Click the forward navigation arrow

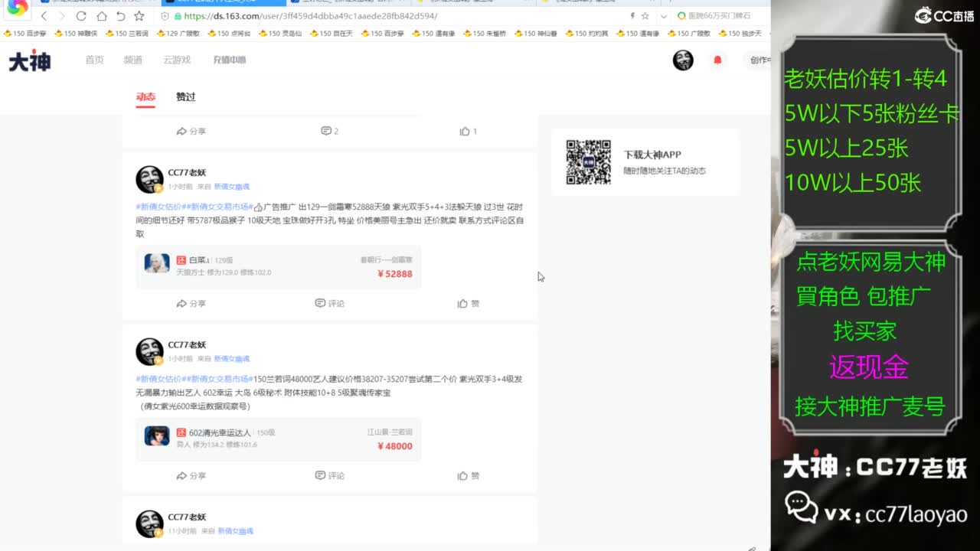click(x=61, y=15)
